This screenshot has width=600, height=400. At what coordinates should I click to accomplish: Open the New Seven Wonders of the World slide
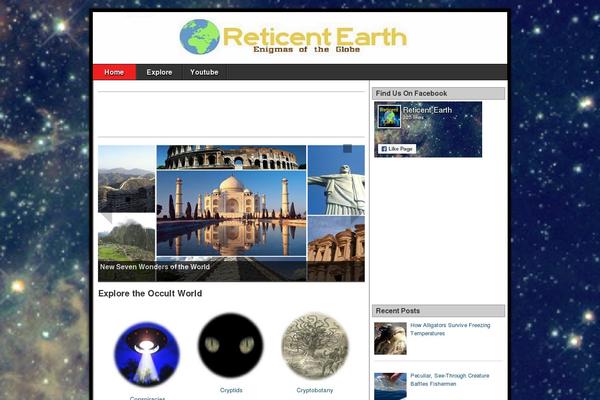(231, 213)
